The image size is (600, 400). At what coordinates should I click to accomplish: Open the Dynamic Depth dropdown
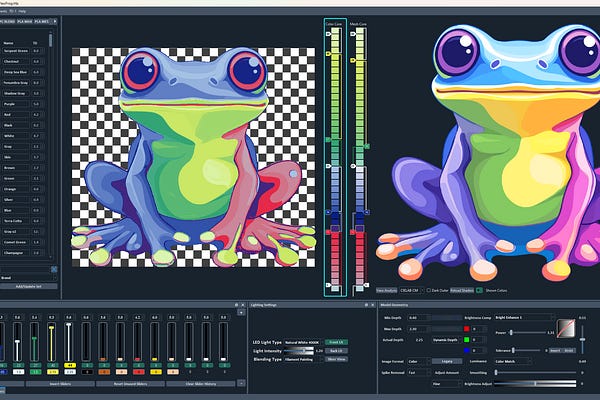[447, 340]
